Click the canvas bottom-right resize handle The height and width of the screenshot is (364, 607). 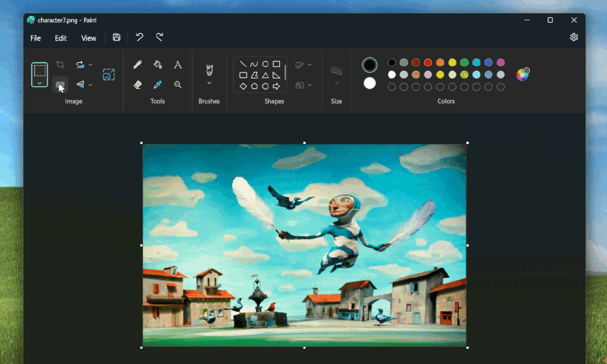[x=468, y=348]
